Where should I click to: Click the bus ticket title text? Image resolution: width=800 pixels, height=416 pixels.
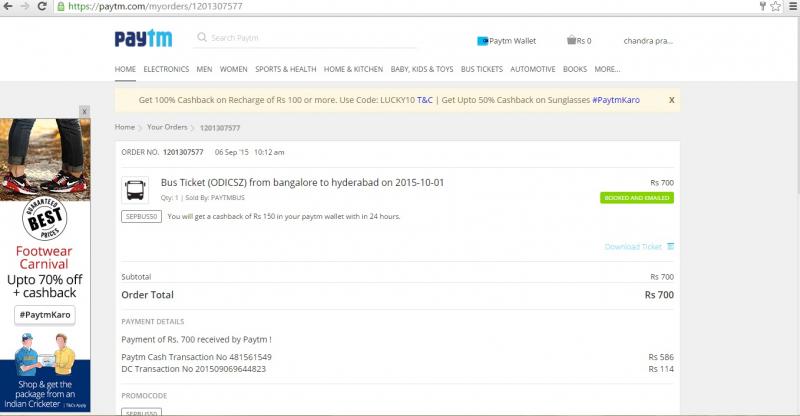click(303, 182)
